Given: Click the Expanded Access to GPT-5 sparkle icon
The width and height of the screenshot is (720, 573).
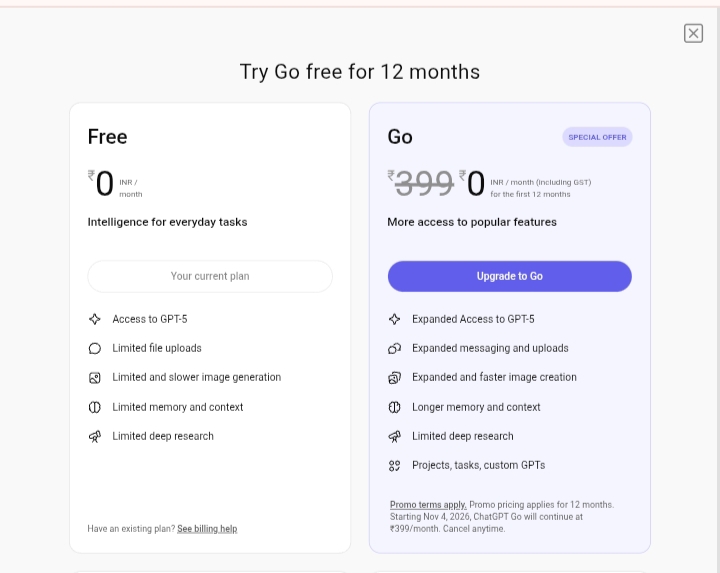Looking at the screenshot, I should coord(395,319).
